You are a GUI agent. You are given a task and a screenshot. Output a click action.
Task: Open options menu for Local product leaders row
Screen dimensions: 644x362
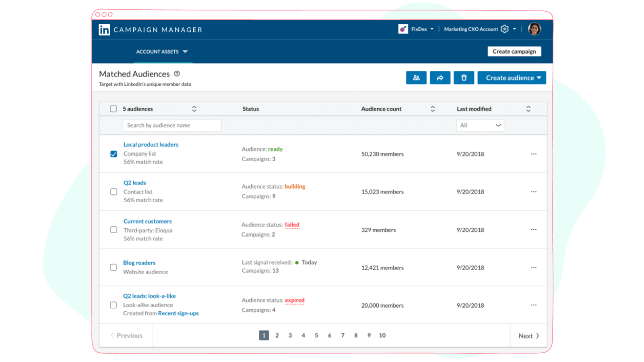pyautogui.click(x=534, y=154)
